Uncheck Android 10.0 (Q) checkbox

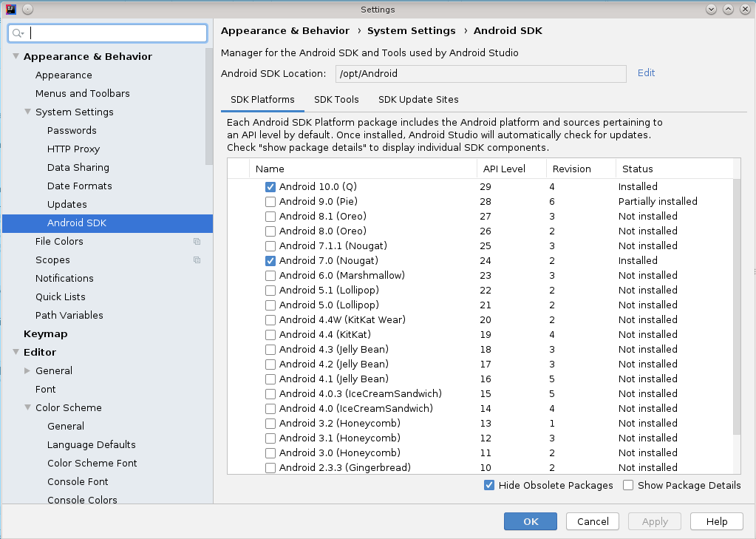click(x=270, y=187)
